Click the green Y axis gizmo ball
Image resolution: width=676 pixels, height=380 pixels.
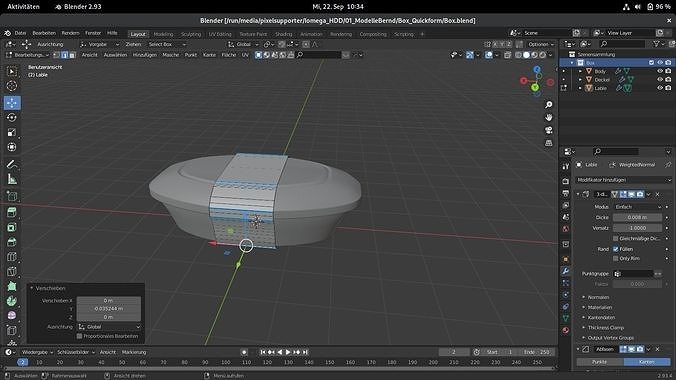coord(535,88)
